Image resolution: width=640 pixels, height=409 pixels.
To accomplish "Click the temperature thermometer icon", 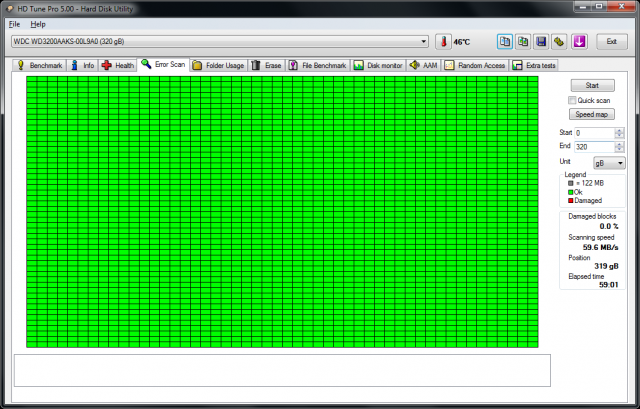I will pos(444,42).
